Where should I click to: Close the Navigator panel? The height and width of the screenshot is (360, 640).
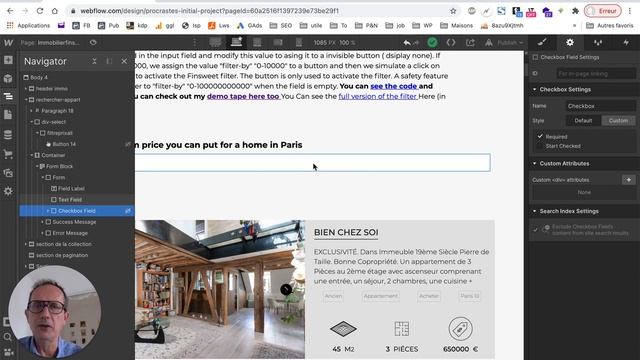click(124, 61)
